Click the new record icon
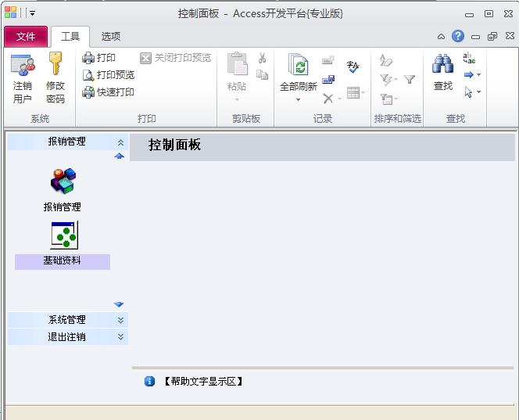This screenshot has width=519, height=420. tap(328, 60)
